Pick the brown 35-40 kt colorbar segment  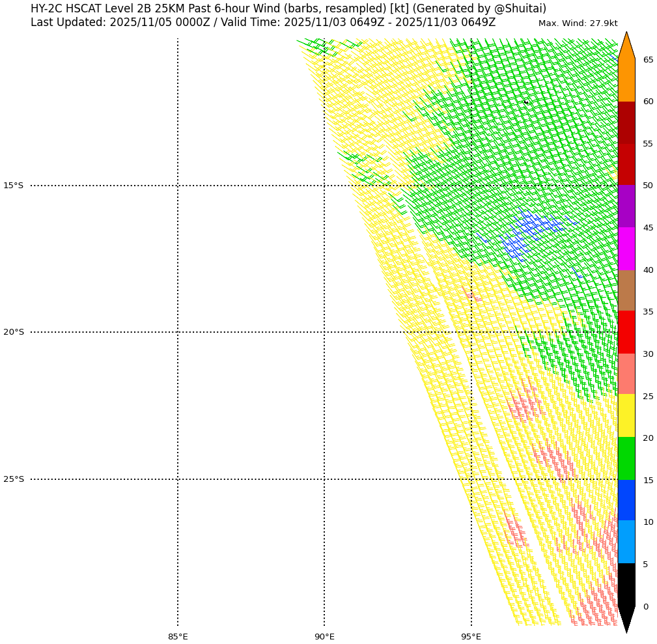click(x=626, y=290)
